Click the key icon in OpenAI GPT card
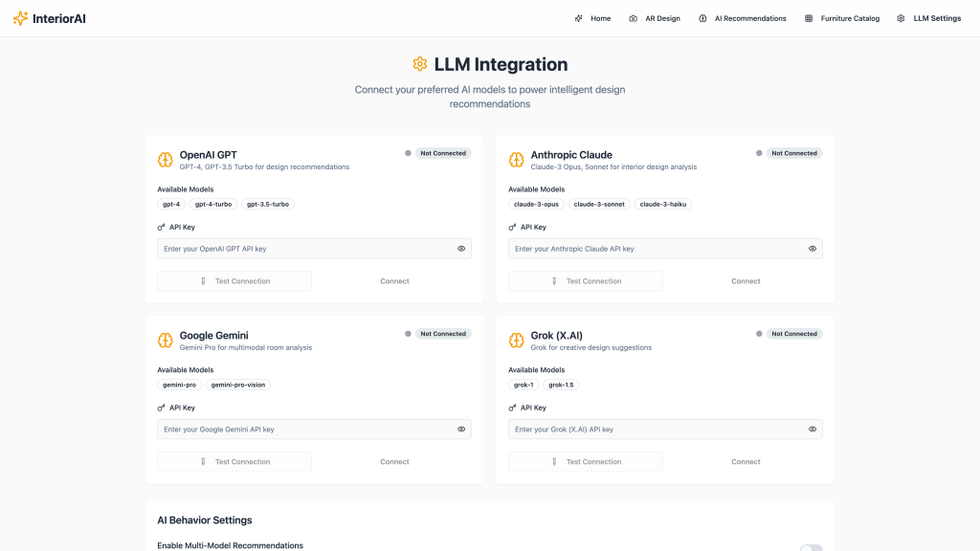980x551 pixels. coord(161,228)
